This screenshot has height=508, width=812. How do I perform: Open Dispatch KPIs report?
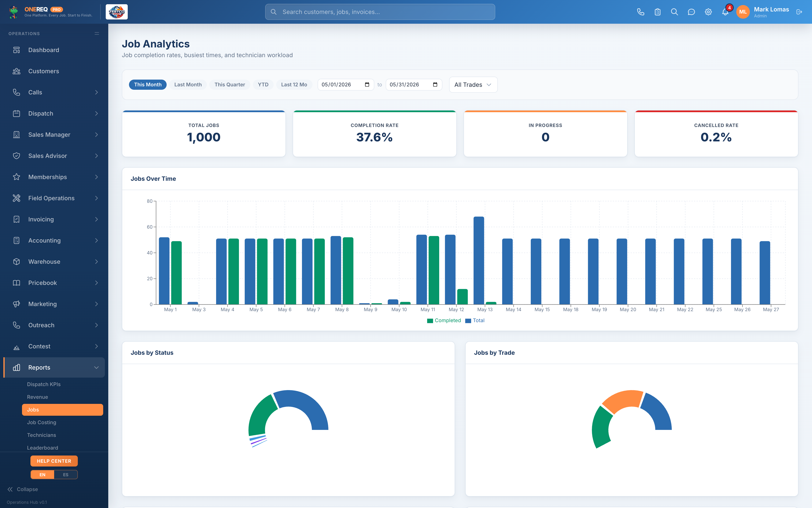44,384
